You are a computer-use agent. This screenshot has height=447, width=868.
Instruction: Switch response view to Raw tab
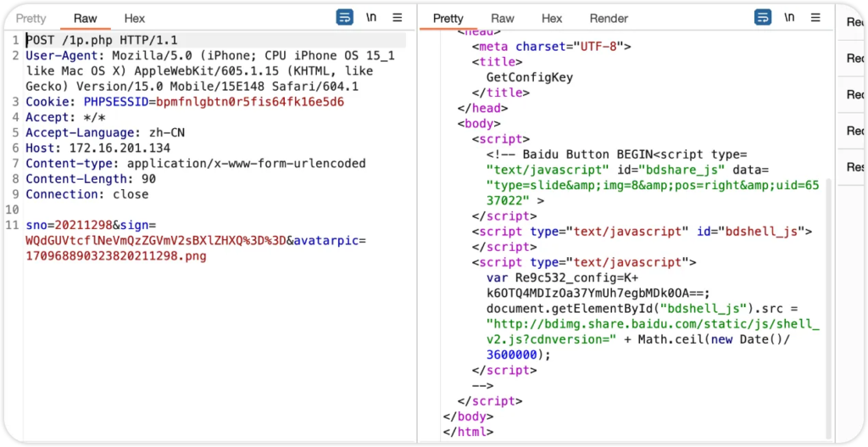pyautogui.click(x=503, y=19)
